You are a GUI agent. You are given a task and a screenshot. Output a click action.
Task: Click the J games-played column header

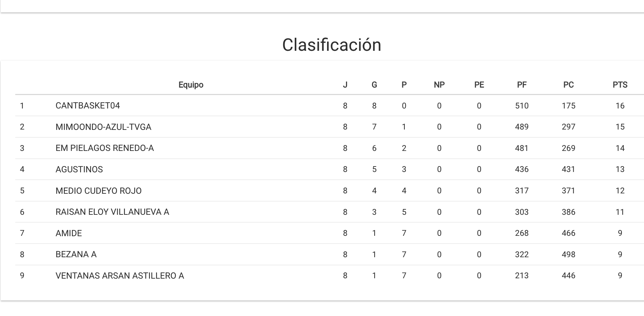[x=345, y=85]
